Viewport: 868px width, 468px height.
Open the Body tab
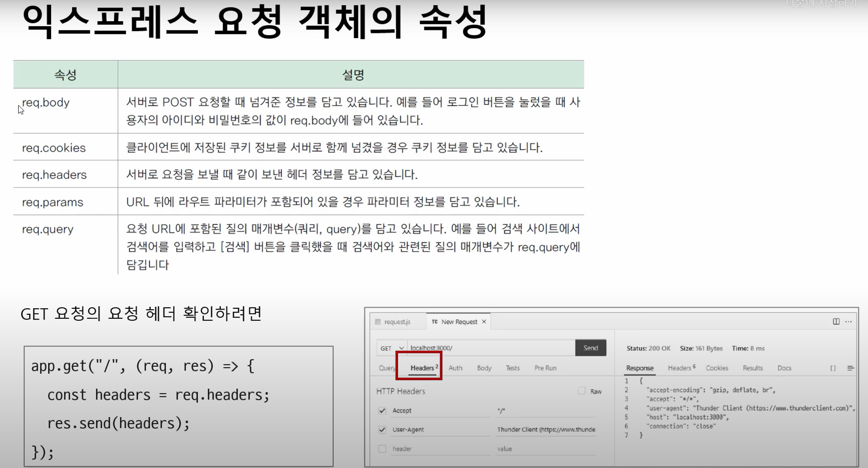(x=484, y=368)
